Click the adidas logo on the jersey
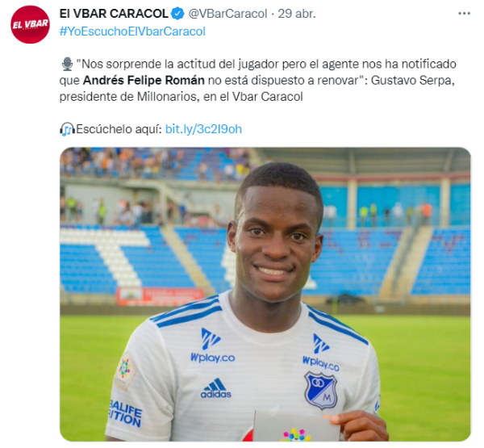 point(215,388)
